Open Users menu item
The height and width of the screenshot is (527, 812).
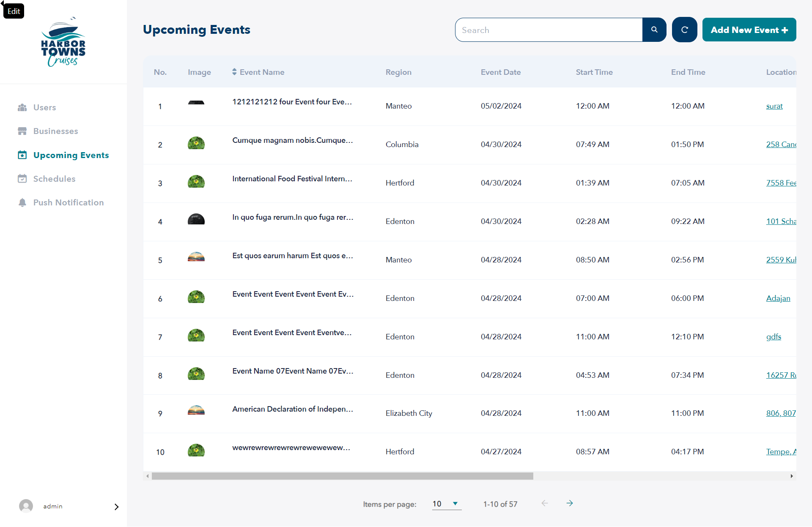pyautogui.click(x=44, y=107)
